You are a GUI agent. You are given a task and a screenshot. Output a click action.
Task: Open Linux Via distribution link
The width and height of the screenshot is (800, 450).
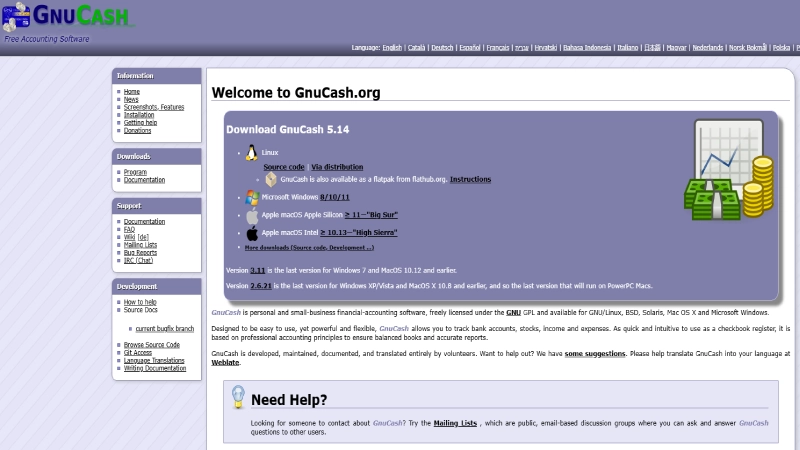pyautogui.click(x=337, y=167)
